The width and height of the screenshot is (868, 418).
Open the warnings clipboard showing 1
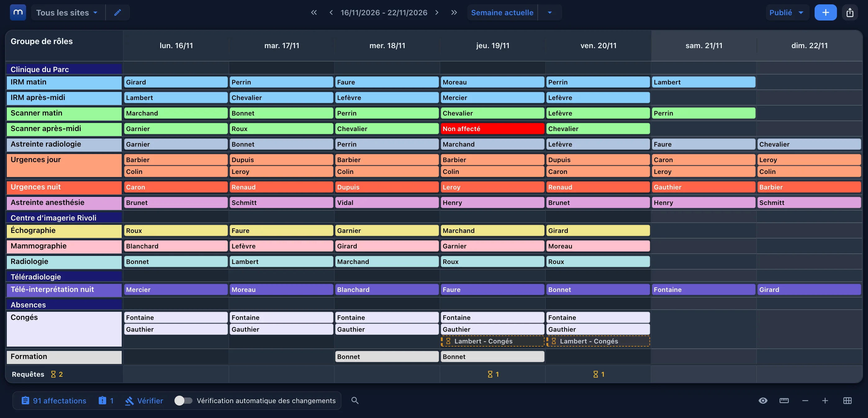click(x=106, y=401)
